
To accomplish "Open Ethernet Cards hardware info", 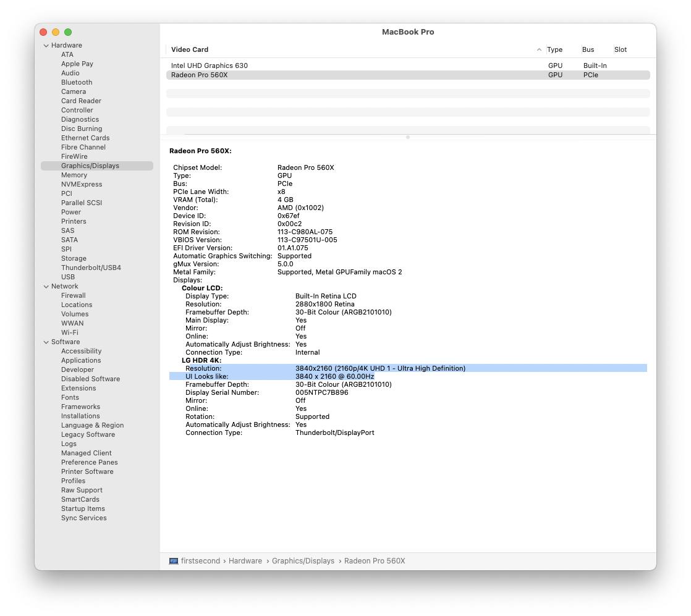I will click(x=85, y=138).
